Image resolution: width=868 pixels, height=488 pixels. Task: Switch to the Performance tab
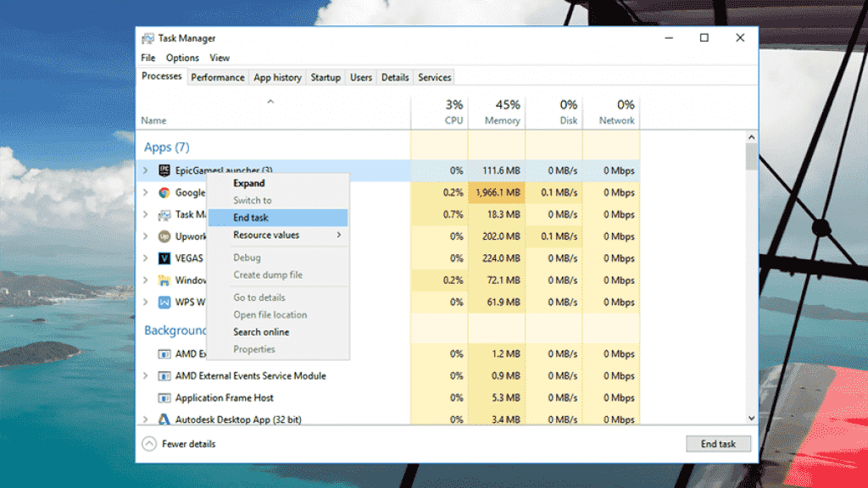click(217, 77)
